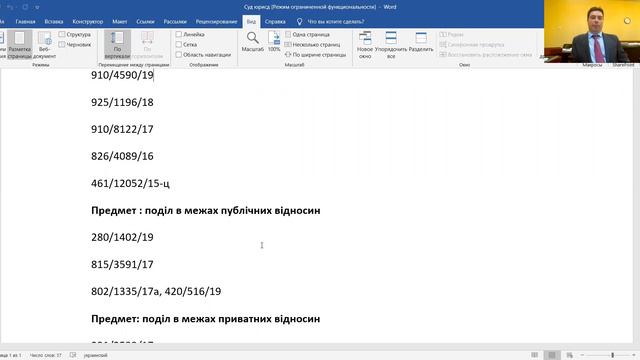The height and width of the screenshot is (360, 640).
Task: Click the text 280/1402/19
Action: point(122,237)
